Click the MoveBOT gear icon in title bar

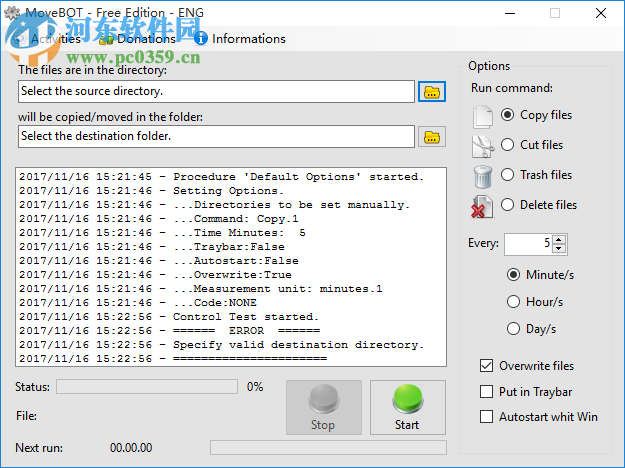(x=12, y=13)
